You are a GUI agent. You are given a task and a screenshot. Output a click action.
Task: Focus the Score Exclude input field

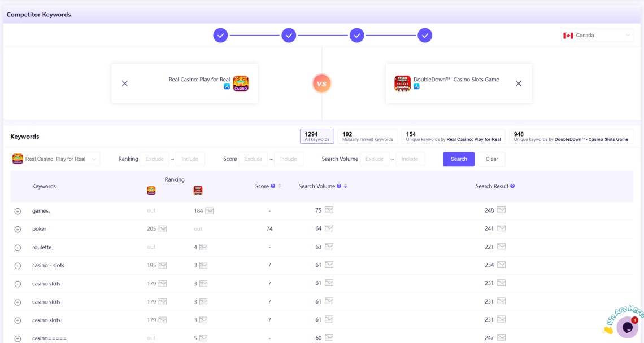[253, 159]
